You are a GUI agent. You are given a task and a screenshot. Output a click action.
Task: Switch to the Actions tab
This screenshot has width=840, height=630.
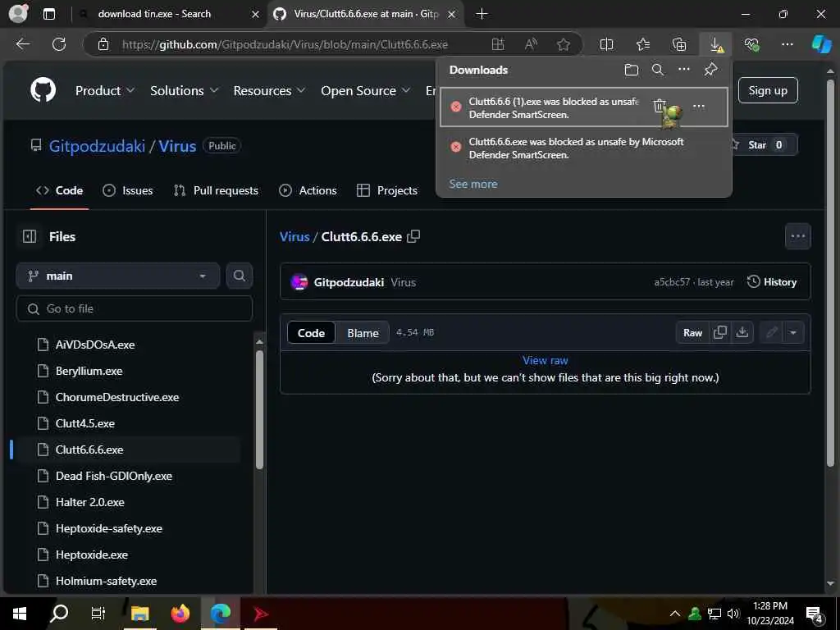coord(308,190)
